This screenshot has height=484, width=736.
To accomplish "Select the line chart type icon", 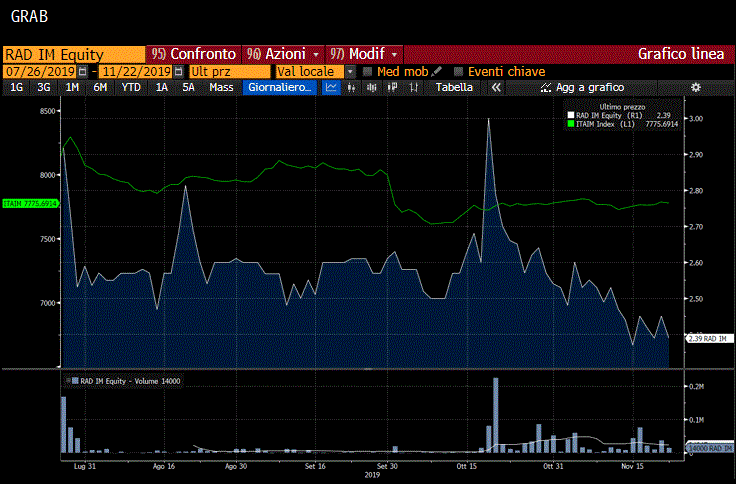I will (331, 88).
